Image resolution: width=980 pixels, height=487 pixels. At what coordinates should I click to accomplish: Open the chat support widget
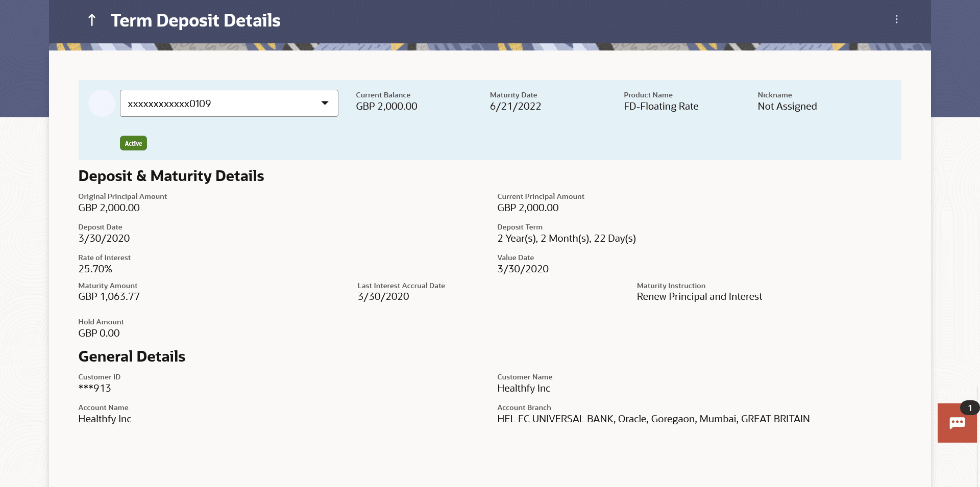point(957,423)
